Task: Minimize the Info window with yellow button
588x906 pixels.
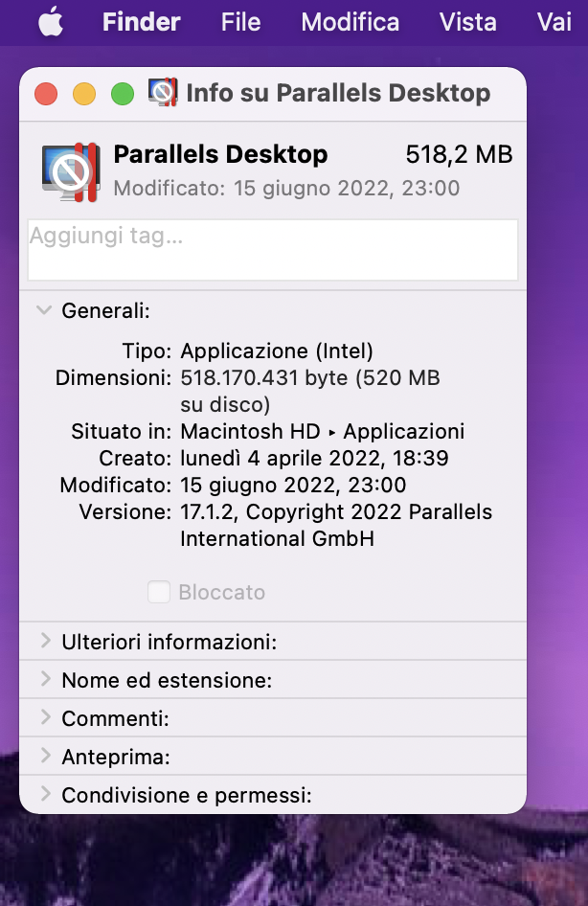Action: coord(84,94)
